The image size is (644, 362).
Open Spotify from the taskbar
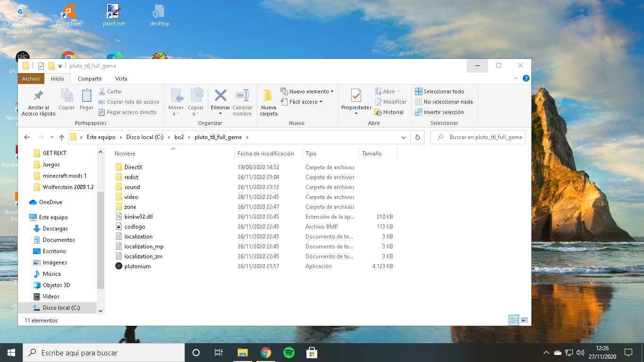tap(289, 353)
